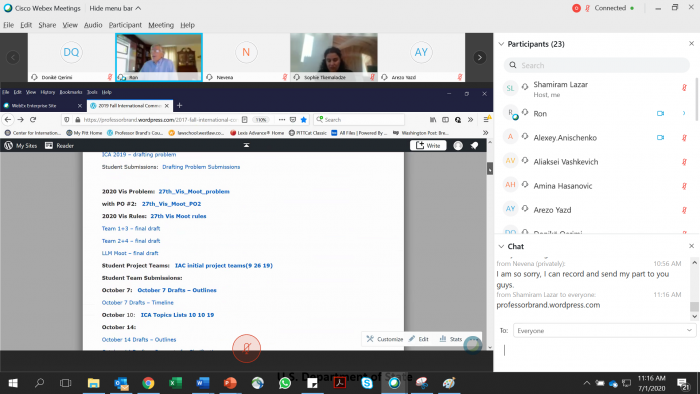The width and height of the screenshot is (700, 394).
Task: Open ICA Topics Lists 10 10 19 link
Action: 177,315
